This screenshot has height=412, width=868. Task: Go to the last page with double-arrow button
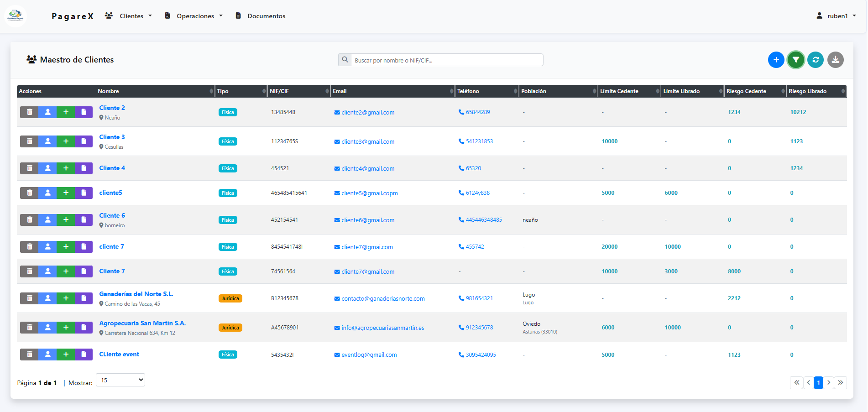click(841, 383)
